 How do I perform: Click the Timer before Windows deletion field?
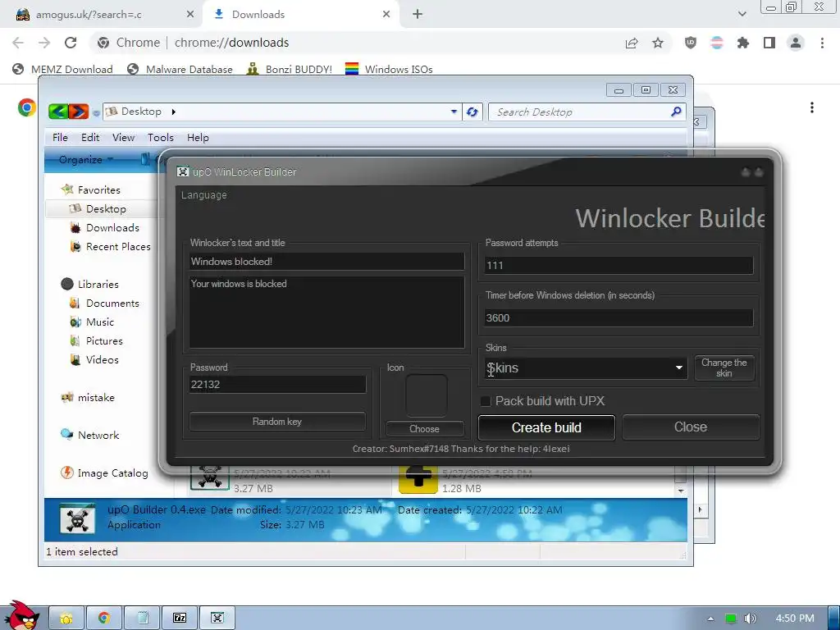pyautogui.click(x=619, y=317)
